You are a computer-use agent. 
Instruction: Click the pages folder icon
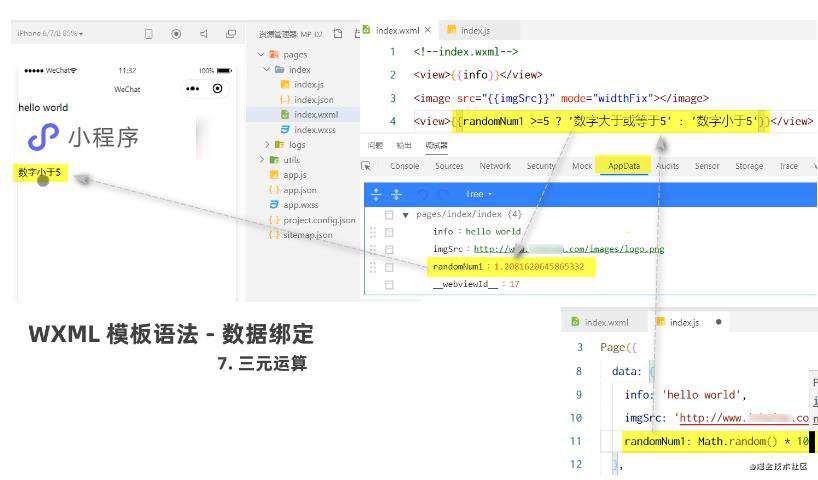coord(274,54)
